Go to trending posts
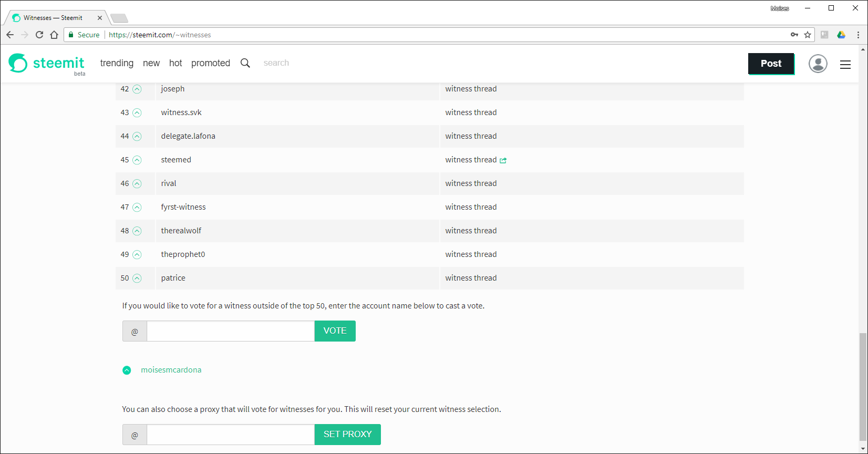 (117, 63)
